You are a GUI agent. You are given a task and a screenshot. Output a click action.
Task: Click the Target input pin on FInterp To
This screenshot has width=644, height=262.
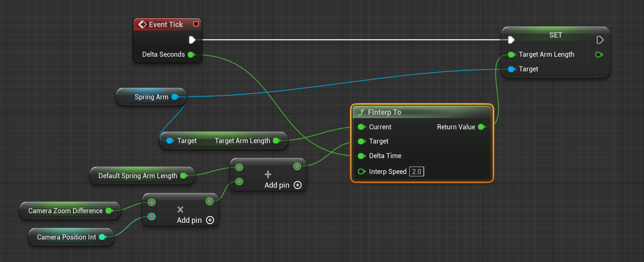(x=361, y=141)
